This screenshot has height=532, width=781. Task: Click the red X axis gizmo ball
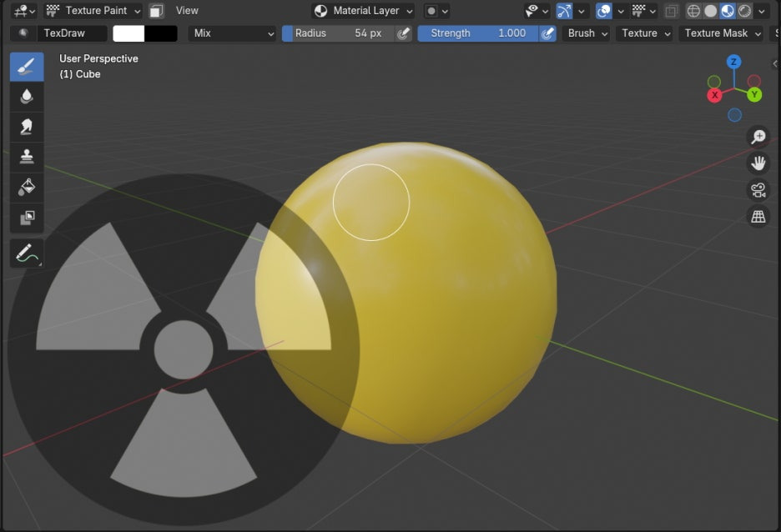click(x=715, y=95)
